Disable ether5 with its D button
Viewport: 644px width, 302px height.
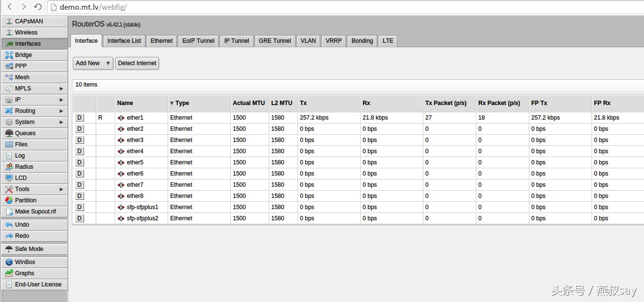[80, 162]
